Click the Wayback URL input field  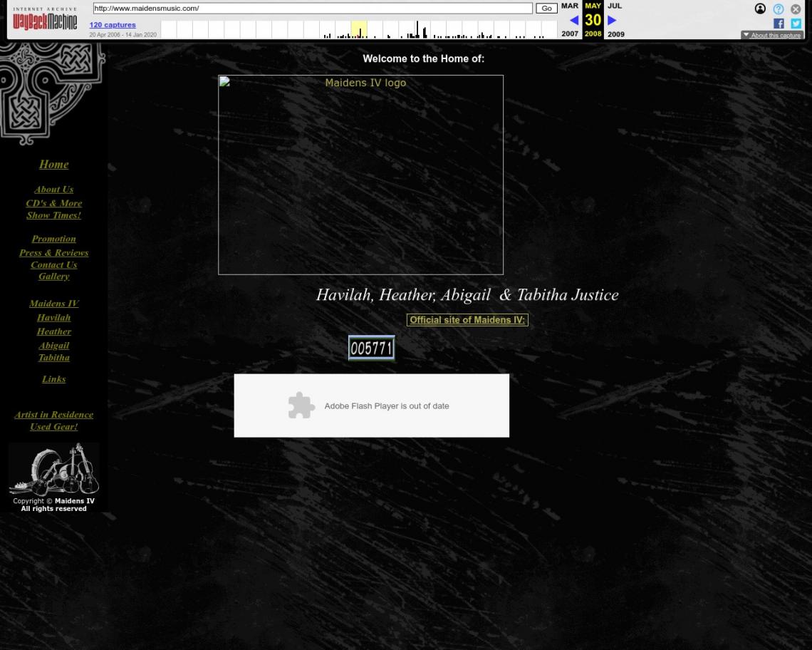coord(313,9)
